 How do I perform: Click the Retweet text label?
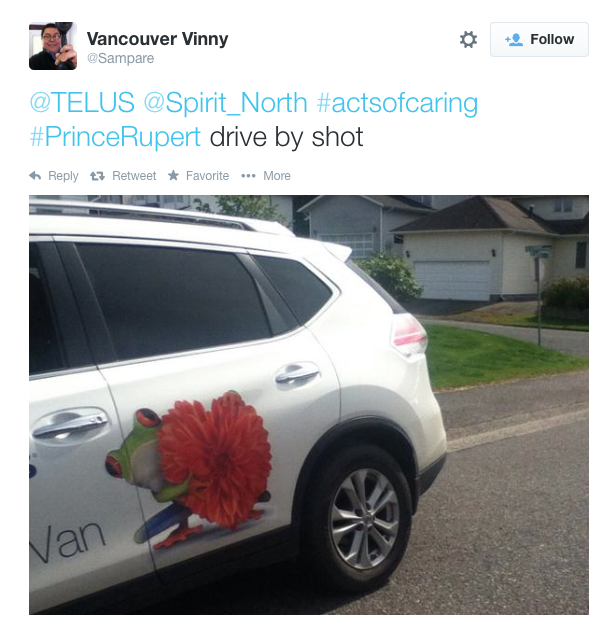pyautogui.click(x=134, y=176)
